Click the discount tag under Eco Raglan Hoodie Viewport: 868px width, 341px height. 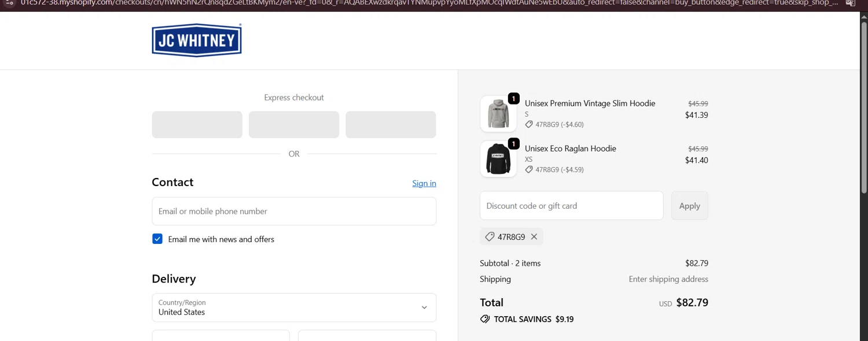[x=529, y=169]
